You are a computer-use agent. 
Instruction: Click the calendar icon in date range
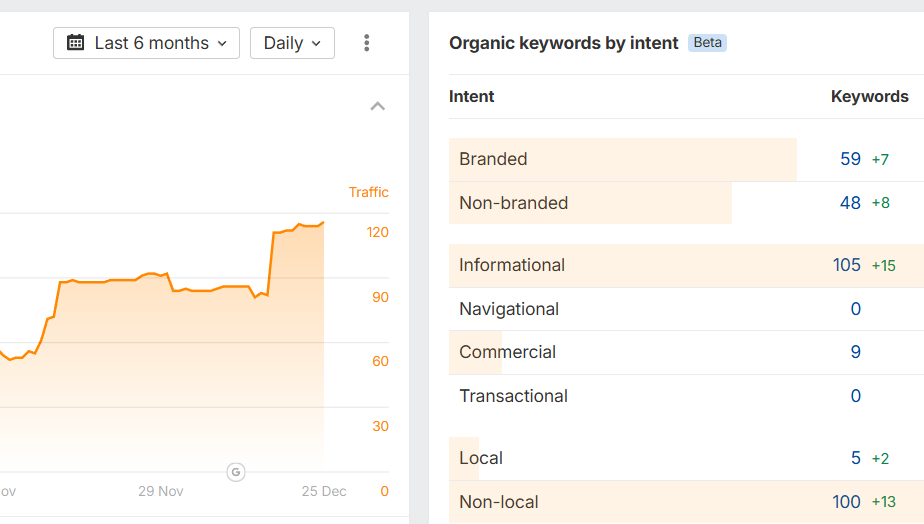[x=75, y=43]
